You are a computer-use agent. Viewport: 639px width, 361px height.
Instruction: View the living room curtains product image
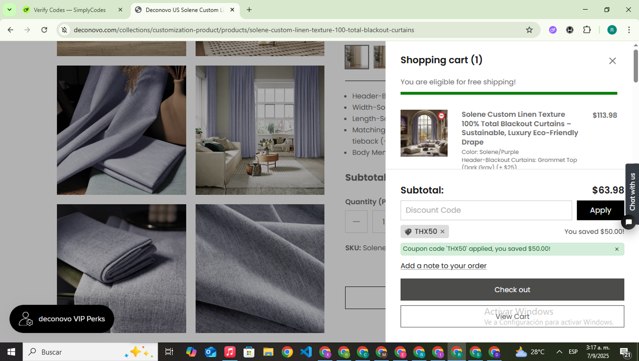coord(260,130)
